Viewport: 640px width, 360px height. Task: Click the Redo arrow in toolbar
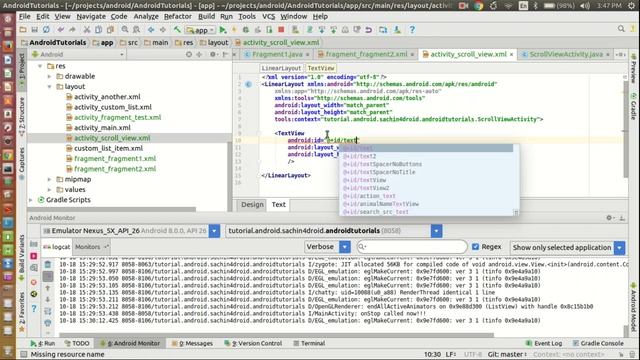pyautogui.click(x=72, y=30)
